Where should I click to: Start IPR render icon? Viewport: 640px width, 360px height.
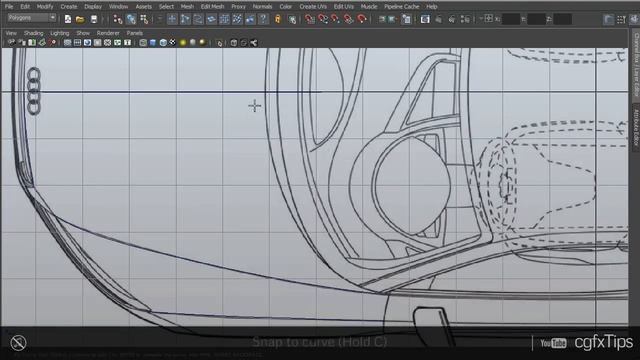452,19
